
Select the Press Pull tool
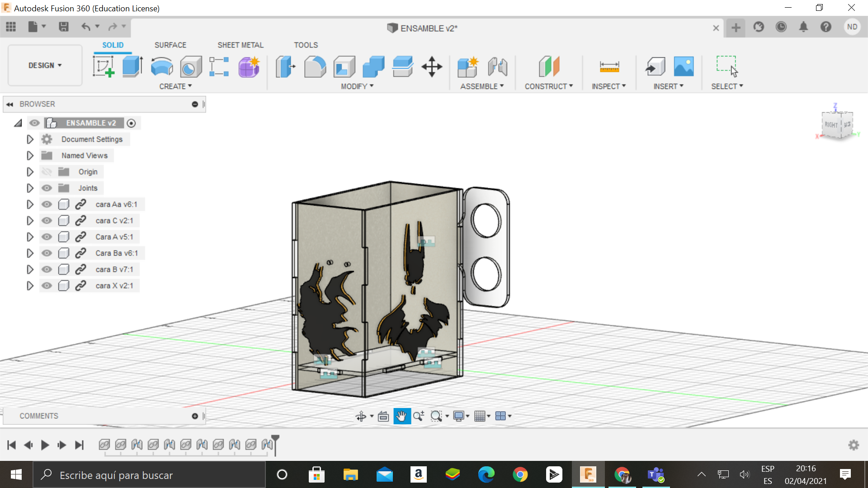286,67
